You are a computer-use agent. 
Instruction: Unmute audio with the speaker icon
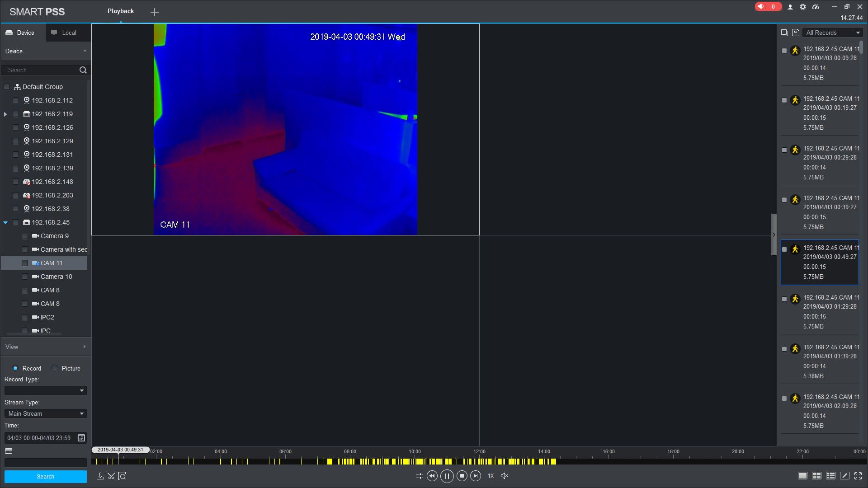(x=505, y=476)
